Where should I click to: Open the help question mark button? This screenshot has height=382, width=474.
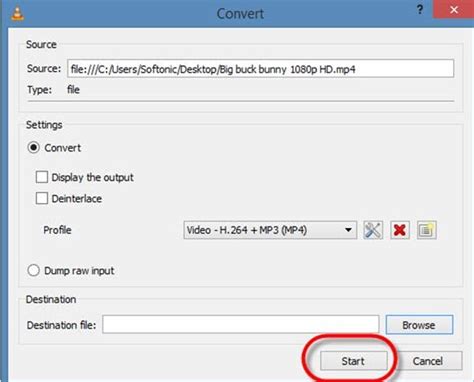coord(420,10)
